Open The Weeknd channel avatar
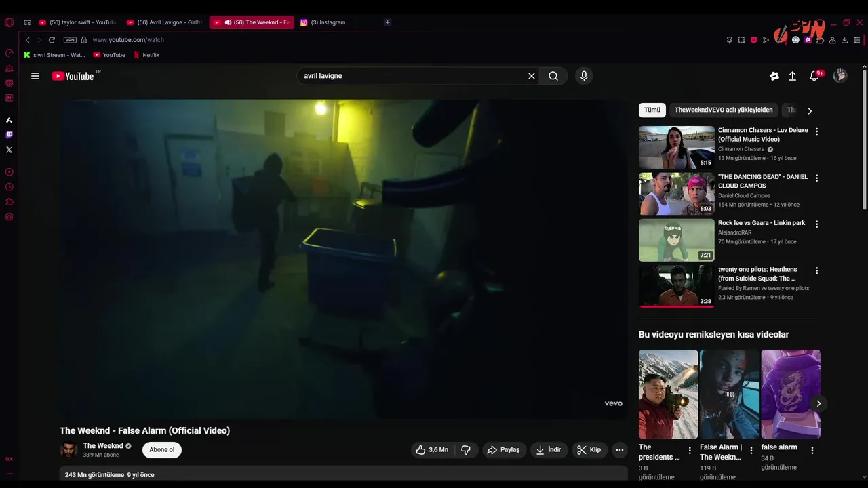 click(x=68, y=449)
